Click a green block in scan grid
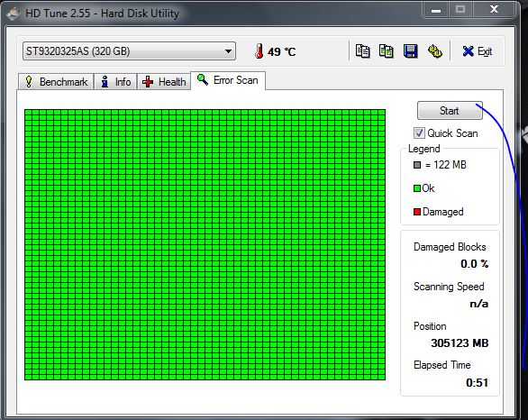Viewport: 528px width, 420px height. (x=205, y=244)
